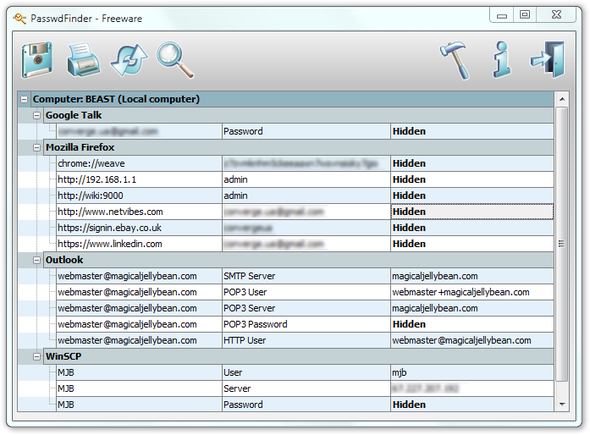This screenshot has height=435, width=590.
Task: Click the Save floppy disk icon
Action: pyautogui.click(x=36, y=60)
